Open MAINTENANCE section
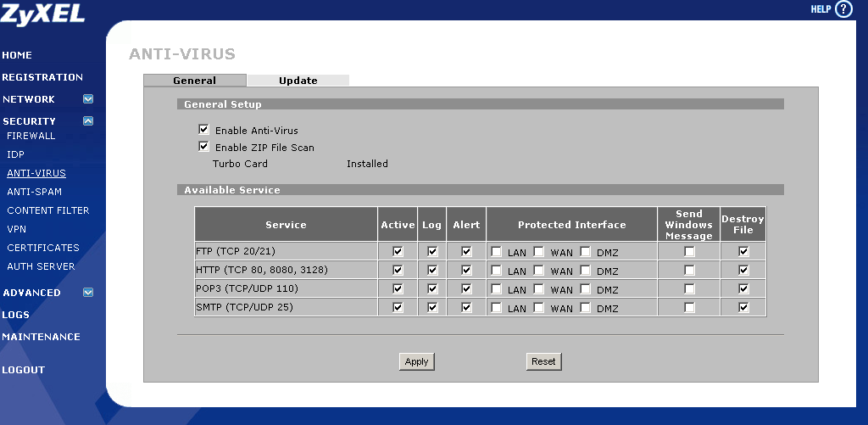 [41, 337]
